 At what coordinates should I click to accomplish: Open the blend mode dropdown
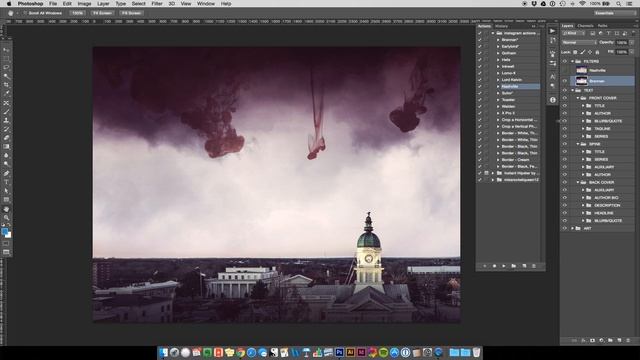tap(579, 42)
